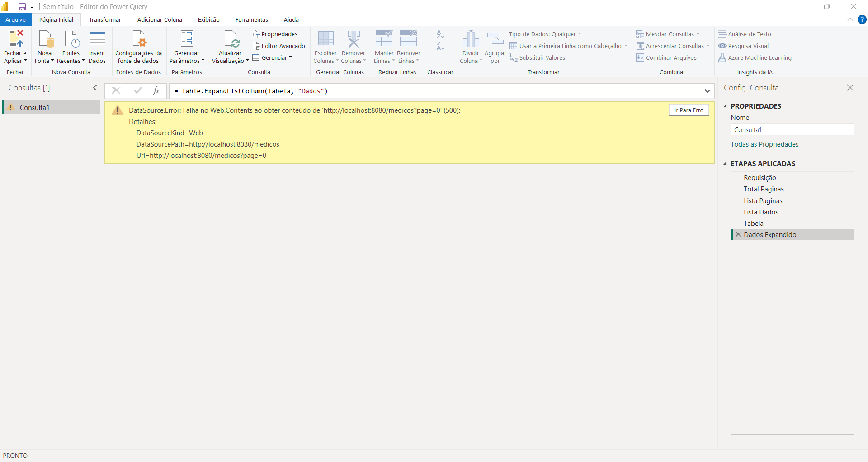Open Mesclar Consultas dropdown
Image resolution: width=868 pixels, height=462 pixels.
[668, 34]
